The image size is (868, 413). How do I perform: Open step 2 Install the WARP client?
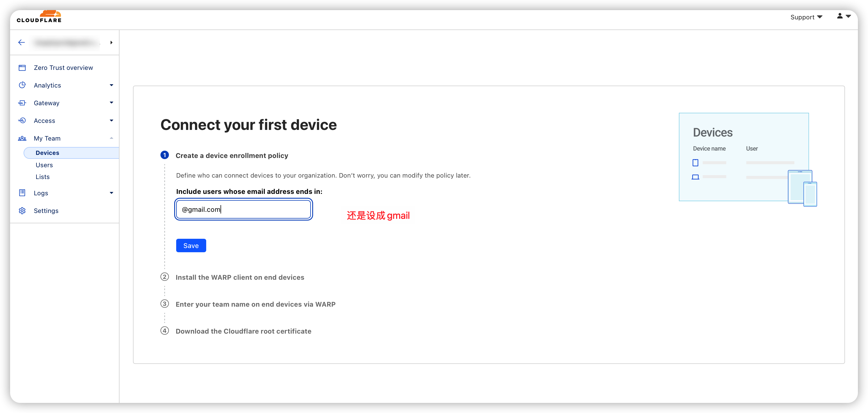[240, 277]
